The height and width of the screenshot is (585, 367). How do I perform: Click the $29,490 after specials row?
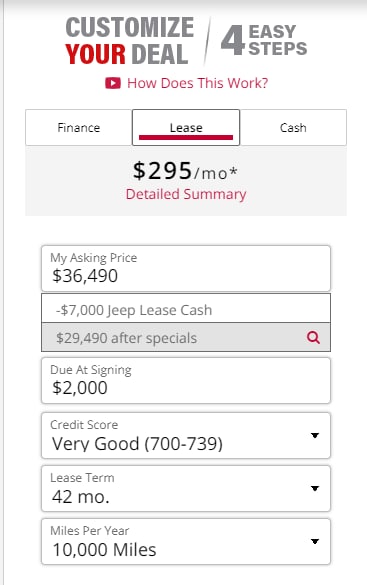[x=186, y=337]
